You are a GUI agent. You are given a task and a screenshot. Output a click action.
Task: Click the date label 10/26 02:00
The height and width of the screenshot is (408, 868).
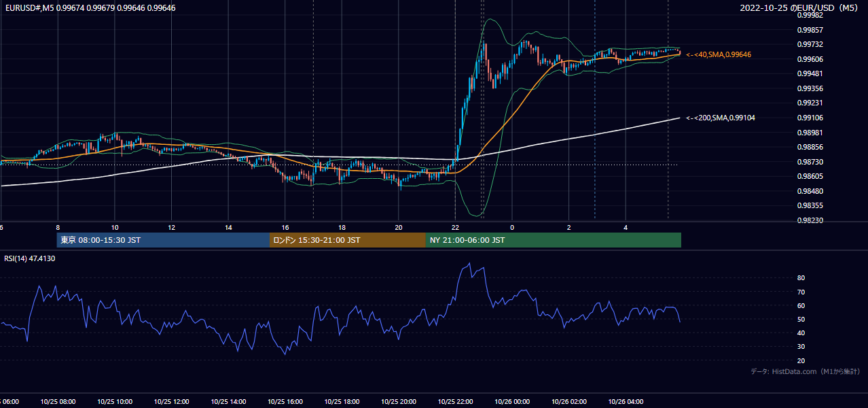point(569,401)
